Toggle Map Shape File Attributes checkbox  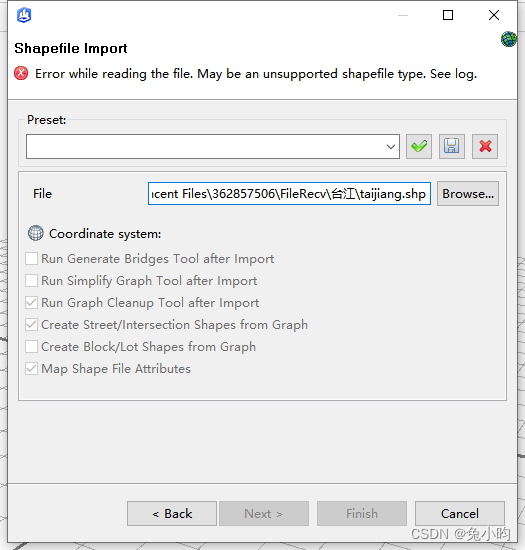pyautogui.click(x=32, y=369)
